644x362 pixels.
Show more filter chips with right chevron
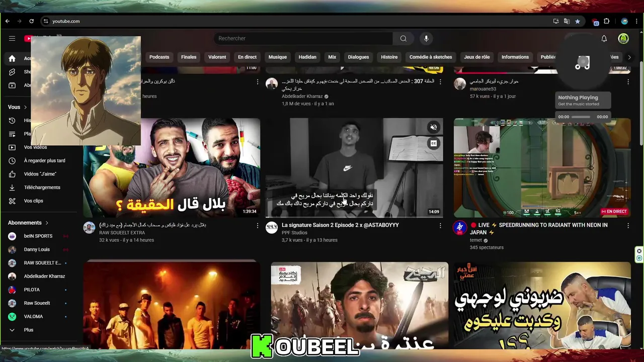click(629, 57)
